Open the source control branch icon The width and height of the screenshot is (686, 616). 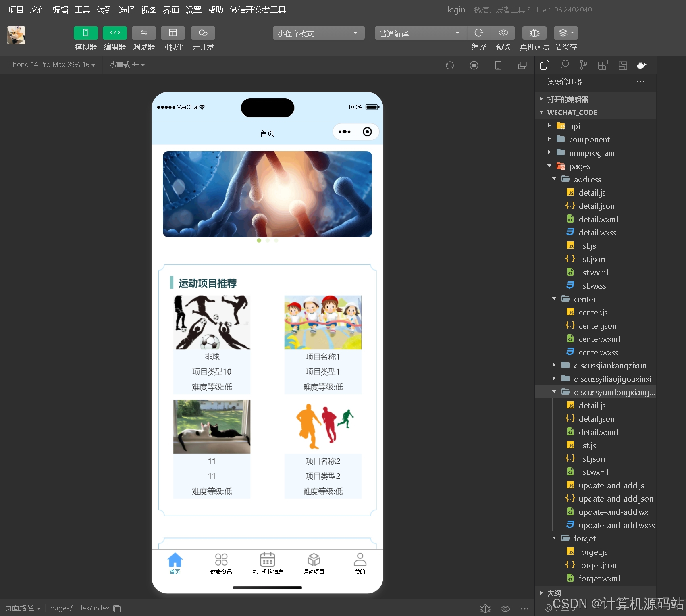click(x=583, y=65)
